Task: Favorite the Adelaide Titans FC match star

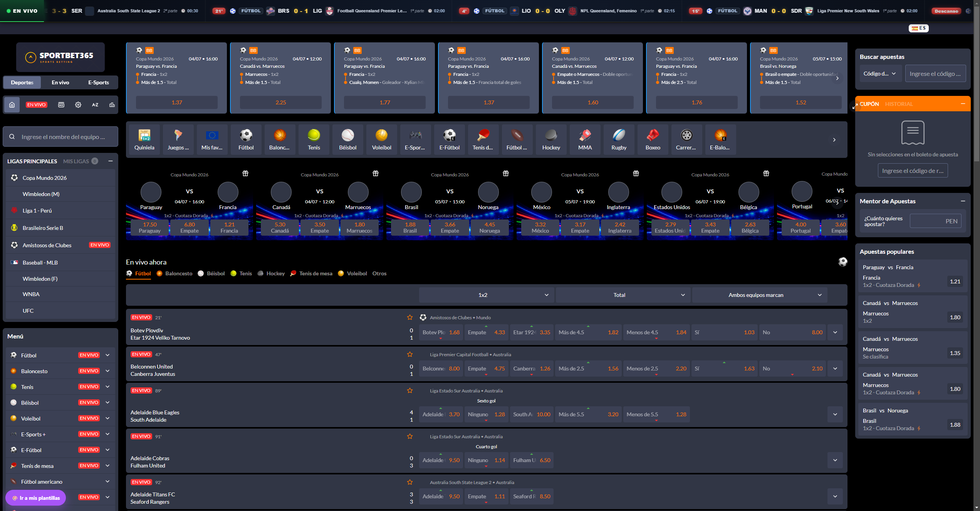Action: [x=410, y=482]
